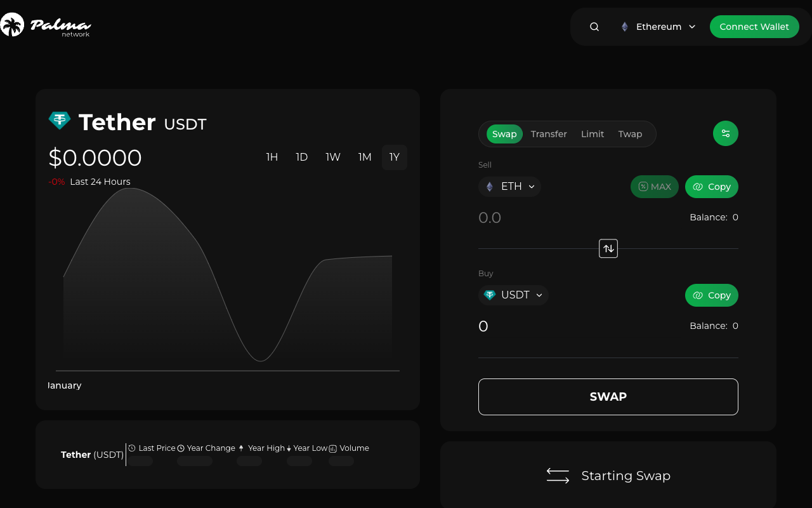Viewport: 812px width, 508px height.
Task: Select the 1W chart range
Action: (333, 157)
